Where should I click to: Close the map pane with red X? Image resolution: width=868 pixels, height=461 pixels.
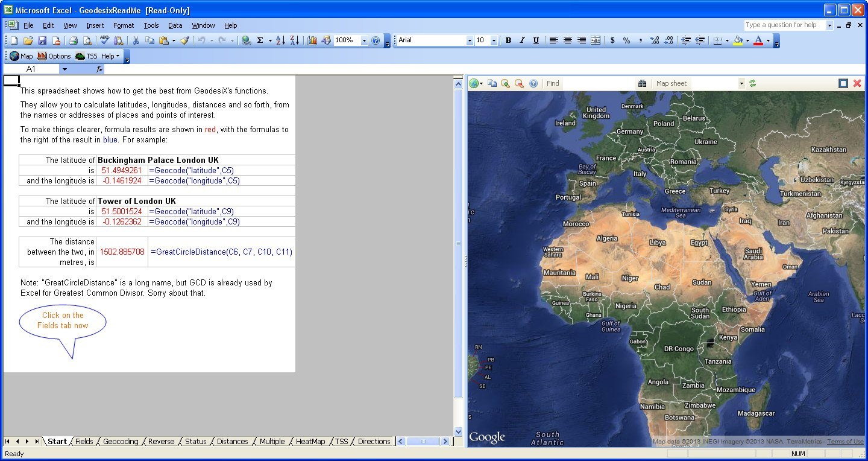(x=857, y=83)
